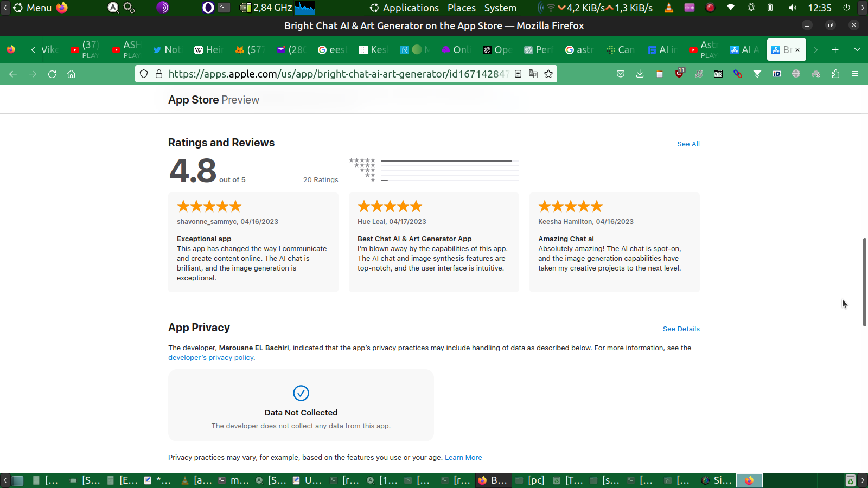Click the Data Not Collected checkmark icon

tap(301, 393)
